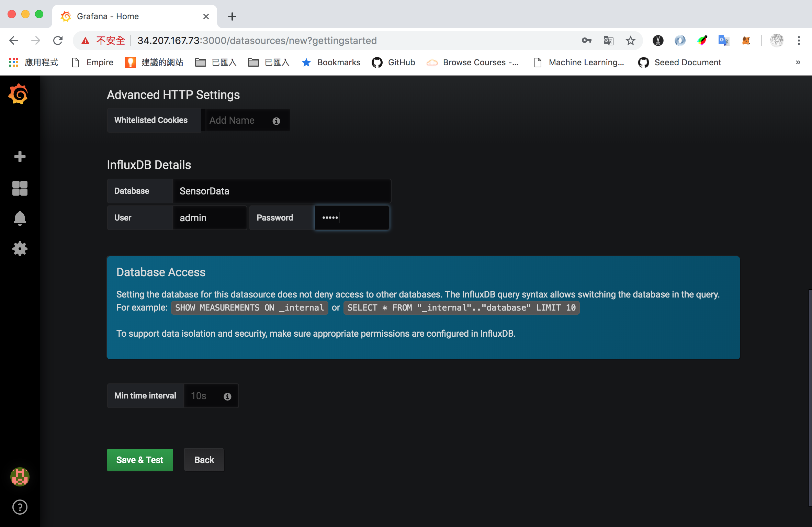This screenshot has width=812, height=527.
Task: Open the MetaMask fox extension icon
Action: tap(746, 41)
